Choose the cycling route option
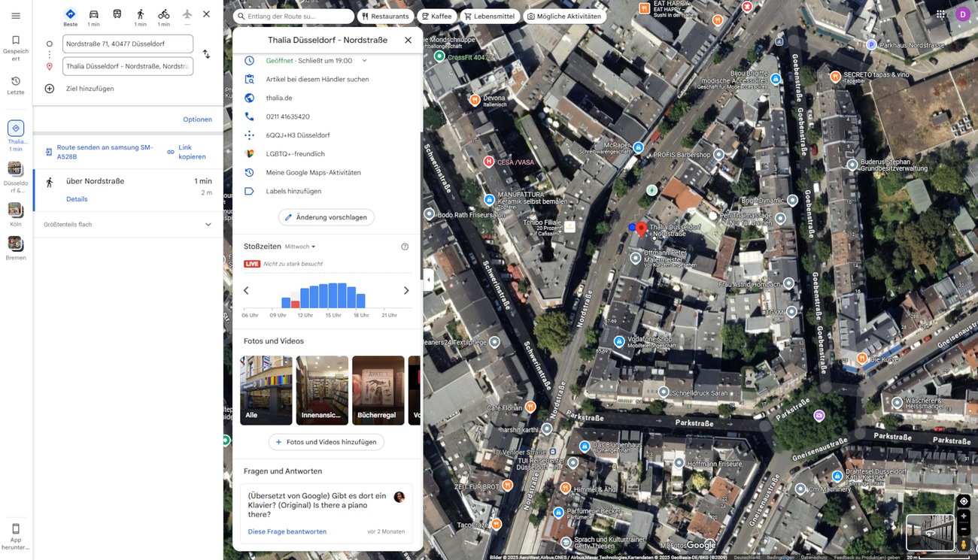The height and width of the screenshot is (560, 978). point(163,14)
